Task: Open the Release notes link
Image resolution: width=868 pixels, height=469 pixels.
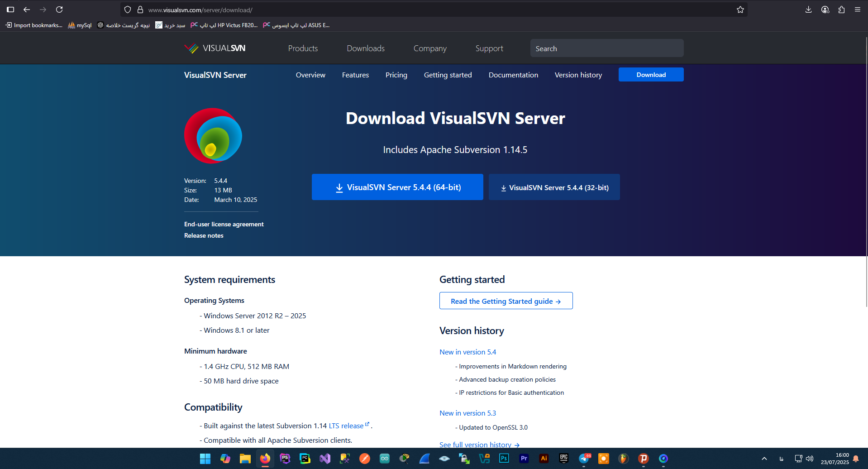Action: click(x=204, y=235)
